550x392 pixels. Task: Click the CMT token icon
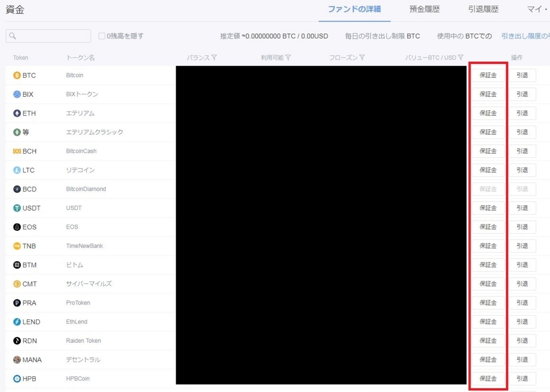[x=17, y=284]
